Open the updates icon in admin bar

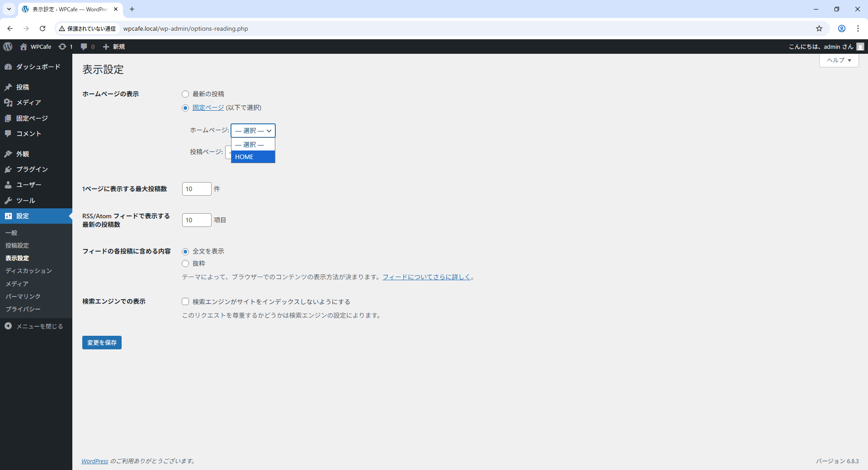point(63,47)
